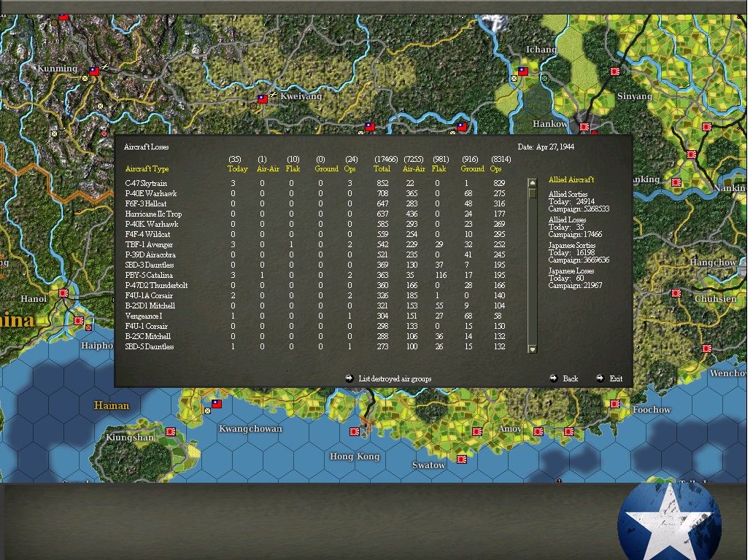
Task: Select the P-40K Warhawk row
Action: [x=317, y=224]
